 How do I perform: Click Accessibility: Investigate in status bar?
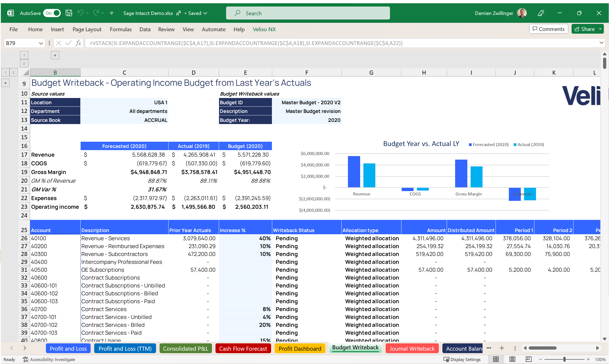pyautogui.click(x=49, y=359)
